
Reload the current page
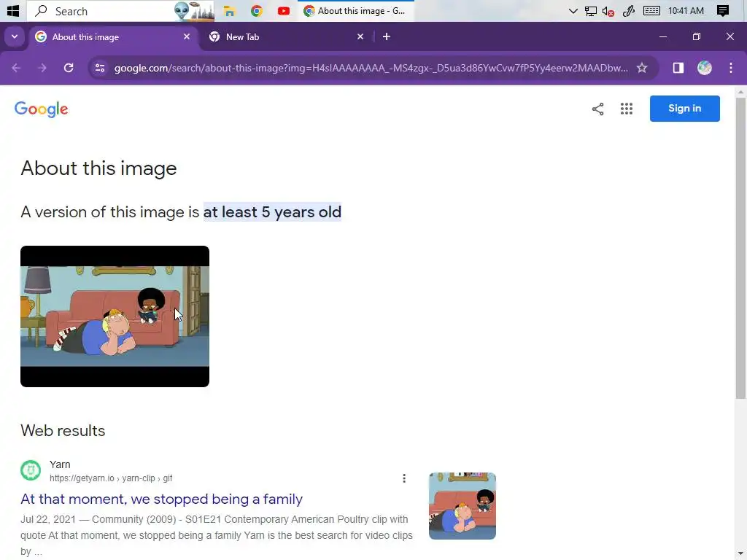pyautogui.click(x=69, y=68)
